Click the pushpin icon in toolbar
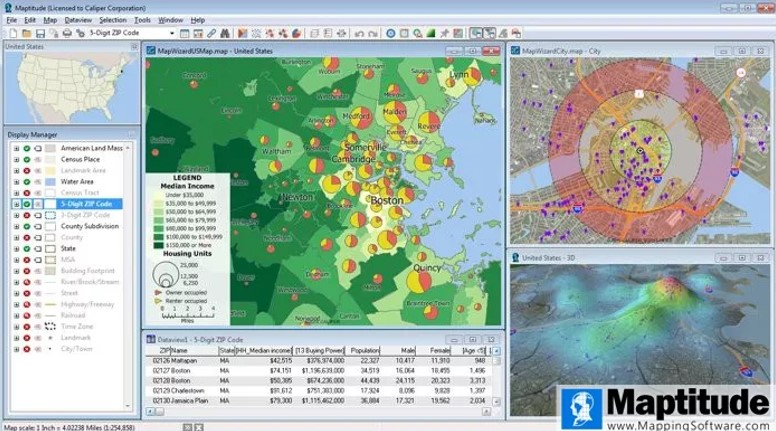Screen dimensions: 776x431 (444, 33)
